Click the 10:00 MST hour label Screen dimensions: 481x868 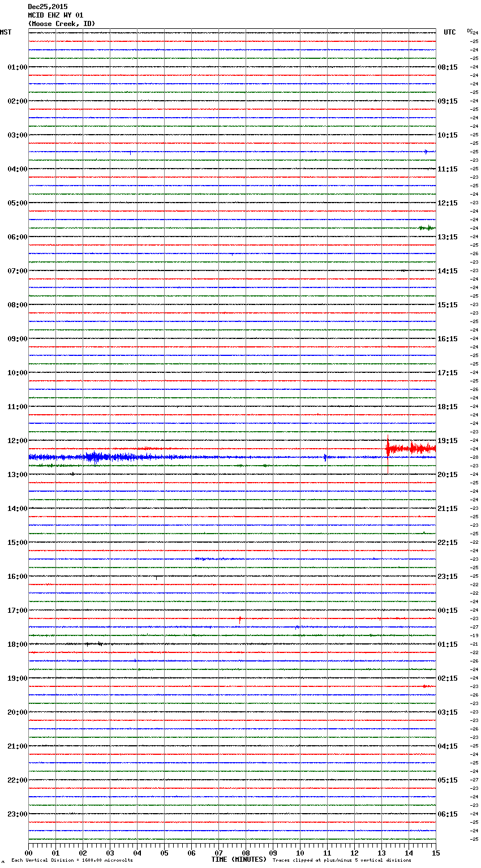point(18,373)
